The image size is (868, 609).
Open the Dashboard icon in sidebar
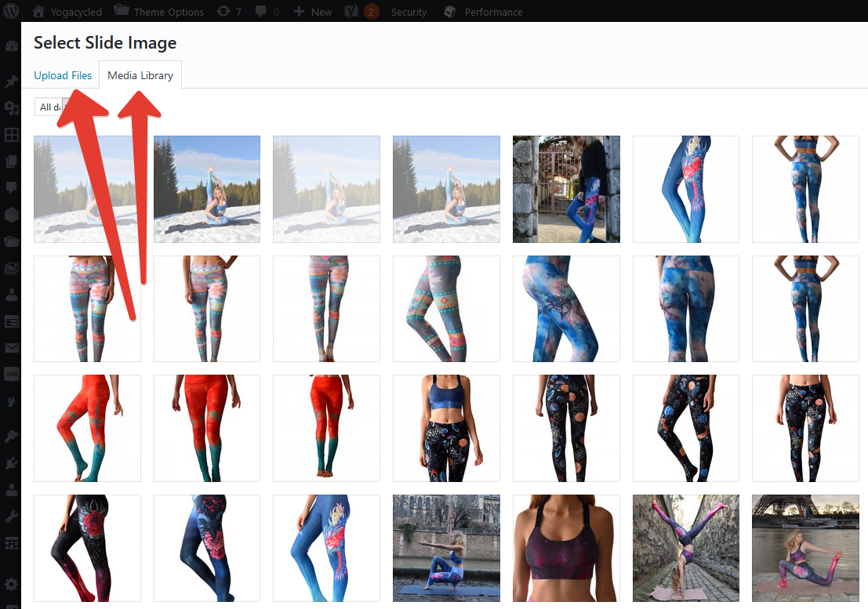[x=11, y=45]
